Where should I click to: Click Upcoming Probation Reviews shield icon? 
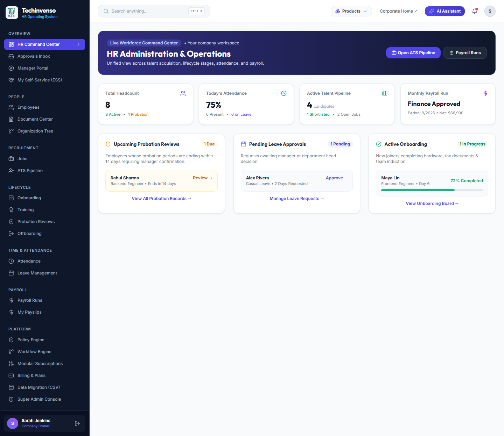(108, 144)
